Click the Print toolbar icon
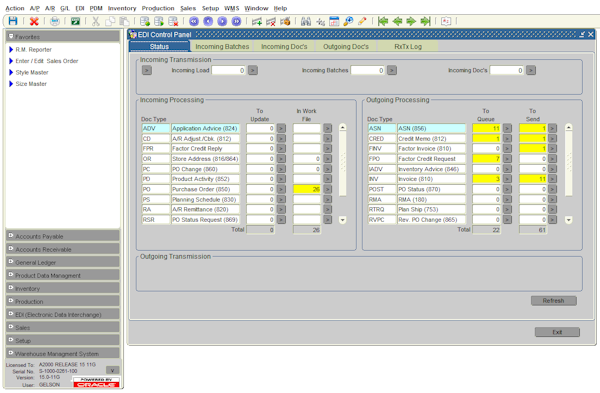The image size is (600, 393). point(55,21)
